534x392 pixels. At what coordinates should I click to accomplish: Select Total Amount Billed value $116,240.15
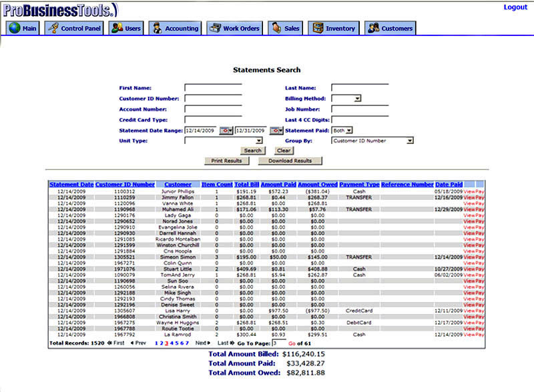304,354
